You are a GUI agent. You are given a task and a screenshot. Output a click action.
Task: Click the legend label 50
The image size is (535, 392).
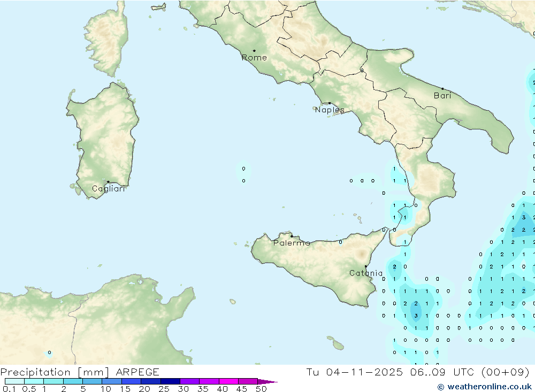[261, 389]
